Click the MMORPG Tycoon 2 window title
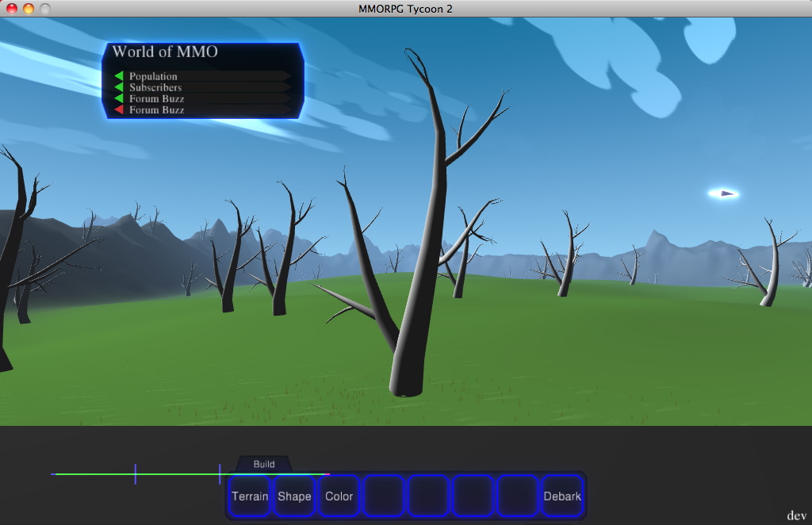Viewport: 812px width, 525px height. click(x=405, y=9)
